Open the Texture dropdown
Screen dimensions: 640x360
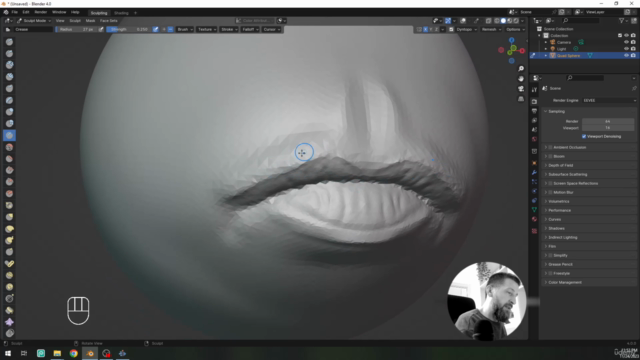tap(207, 29)
